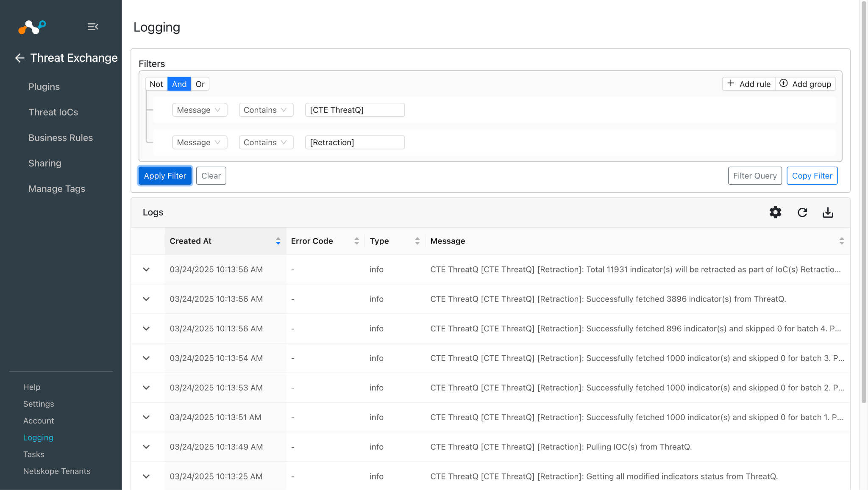Image resolution: width=868 pixels, height=490 pixels.
Task: Sort by Created At column arrows
Action: 278,241
